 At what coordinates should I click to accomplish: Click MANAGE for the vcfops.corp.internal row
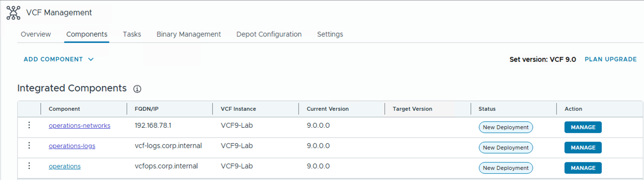click(x=583, y=168)
